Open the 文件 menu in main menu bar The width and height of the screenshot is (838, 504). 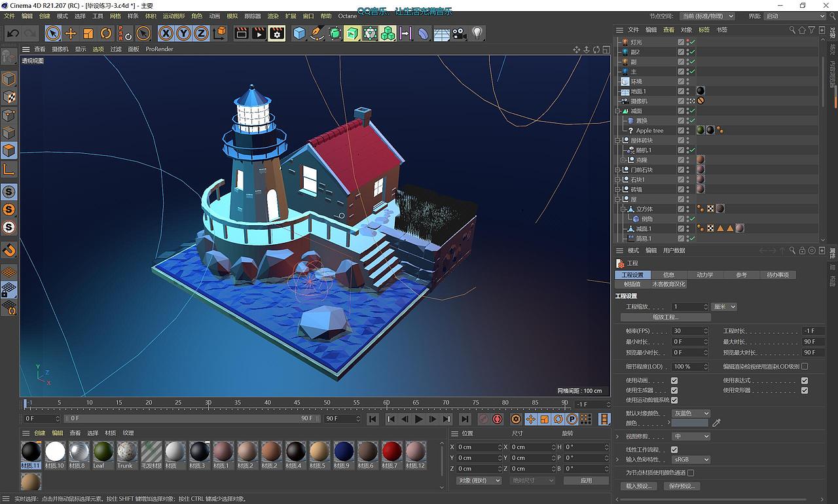pyautogui.click(x=9, y=16)
